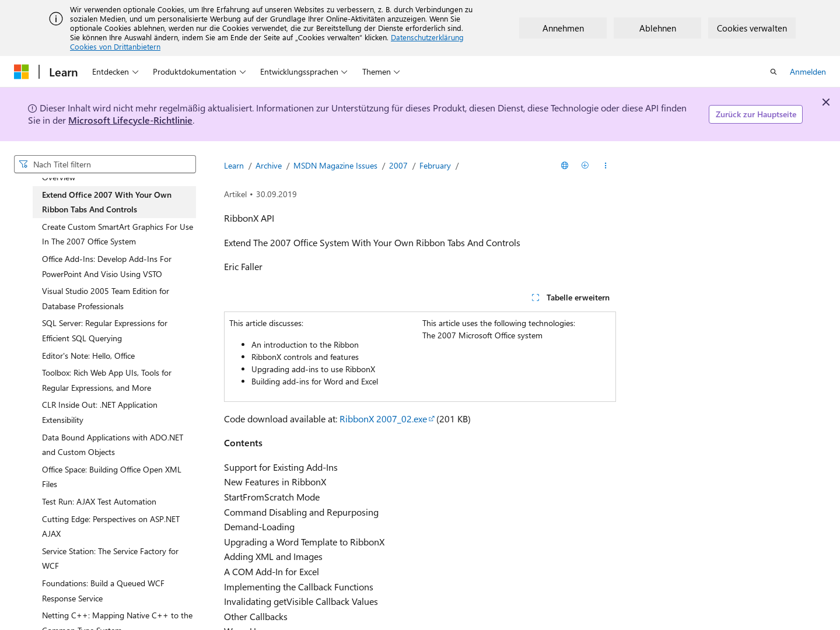This screenshot has width=840, height=630.
Task: Jump to New Features in RibbonX
Action: click(x=275, y=482)
